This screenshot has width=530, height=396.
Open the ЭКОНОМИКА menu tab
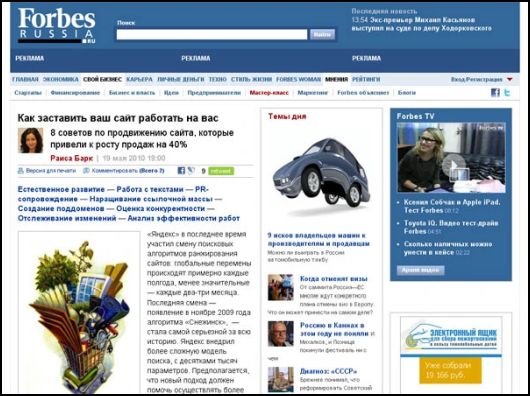click(61, 79)
